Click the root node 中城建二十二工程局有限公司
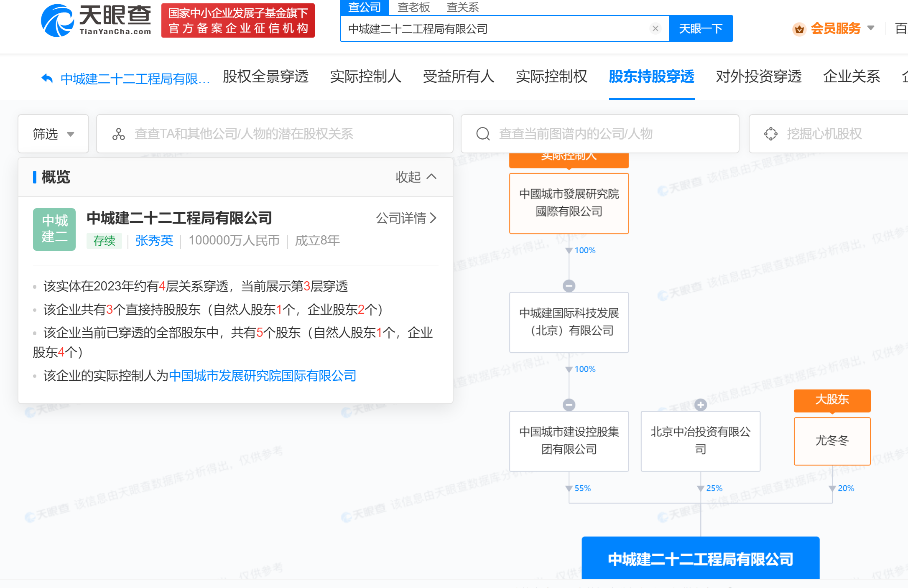 (x=701, y=557)
